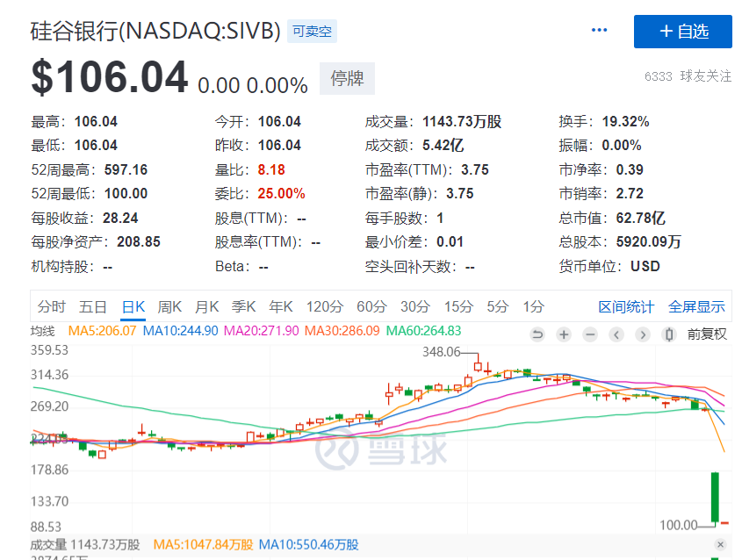Click the 量比 value 8.18
The image size is (742, 560).
tap(271, 169)
